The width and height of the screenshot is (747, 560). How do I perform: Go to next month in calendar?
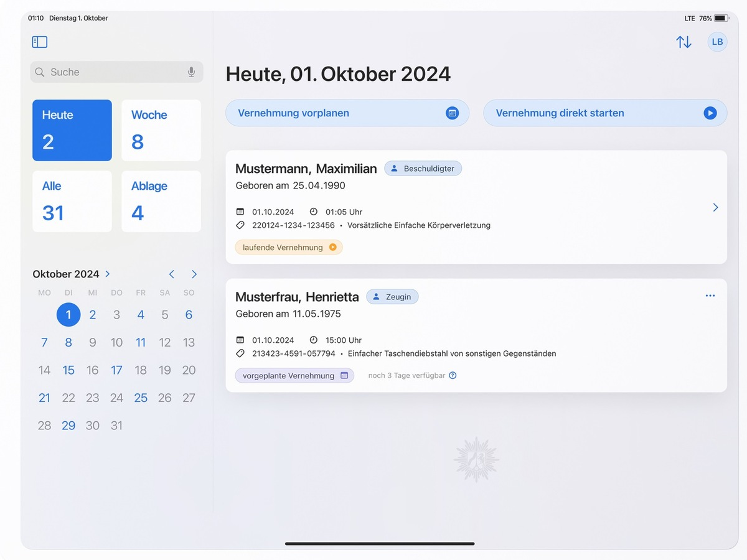coord(194,274)
